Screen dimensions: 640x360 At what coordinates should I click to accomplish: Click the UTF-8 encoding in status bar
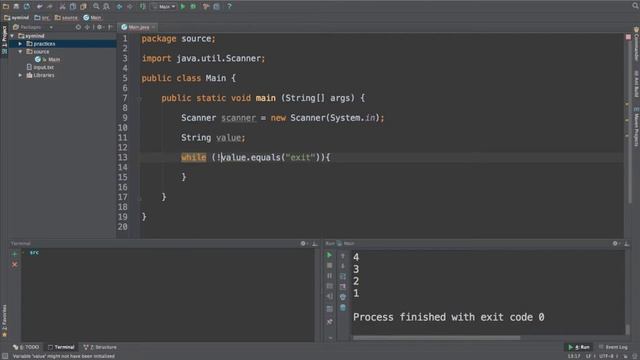point(606,356)
